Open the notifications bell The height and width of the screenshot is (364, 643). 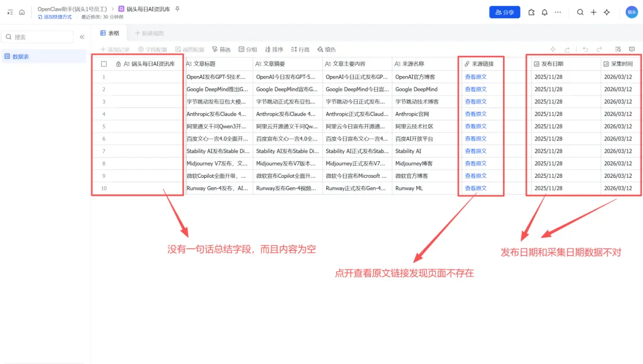[545, 12]
